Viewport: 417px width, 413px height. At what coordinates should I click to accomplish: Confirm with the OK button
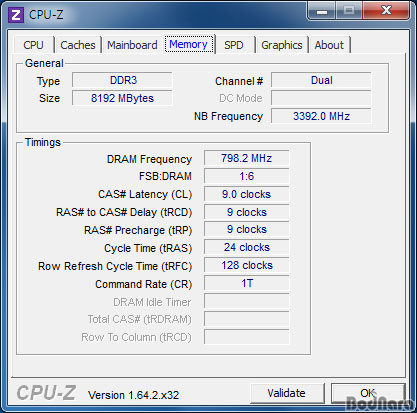[368, 393]
